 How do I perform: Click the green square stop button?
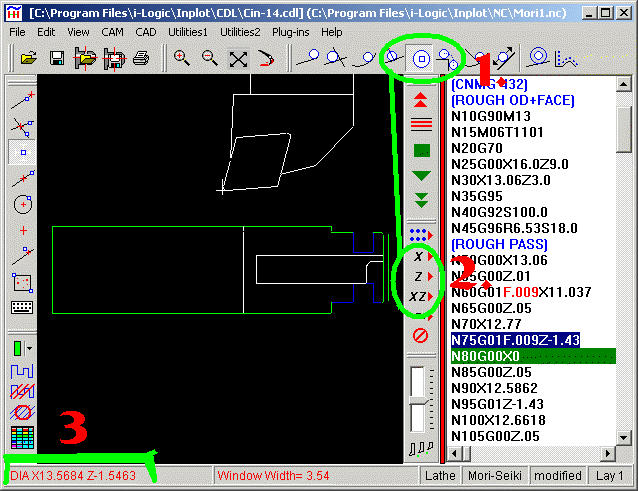point(421,150)
